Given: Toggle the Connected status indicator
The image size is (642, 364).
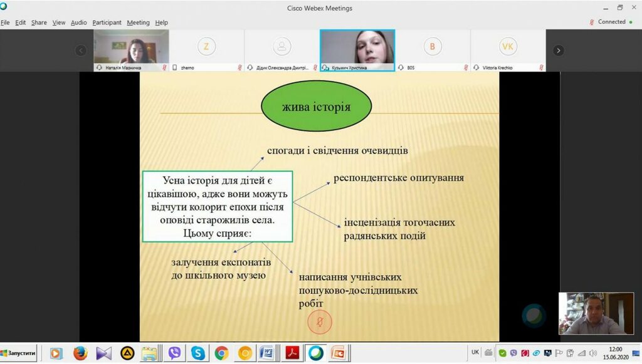Looking at the screenshot, I should coord(611,21).
